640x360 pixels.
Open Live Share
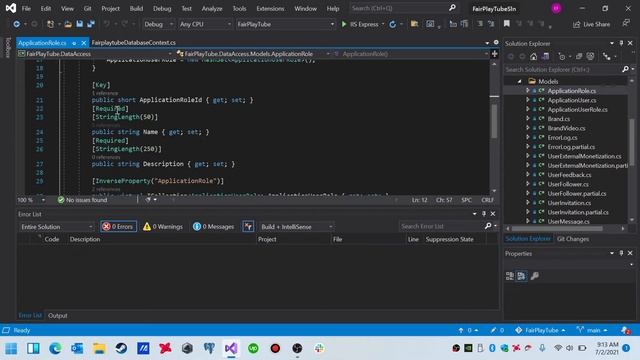pyautogui.click(x=591, y=24)
